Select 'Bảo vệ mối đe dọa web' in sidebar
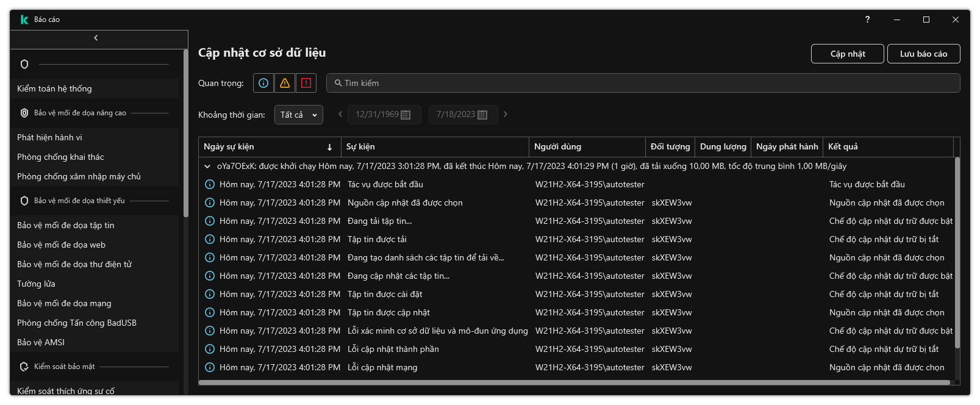The width and height of the screenshot is (980, 405). click(x=61, y=245)
